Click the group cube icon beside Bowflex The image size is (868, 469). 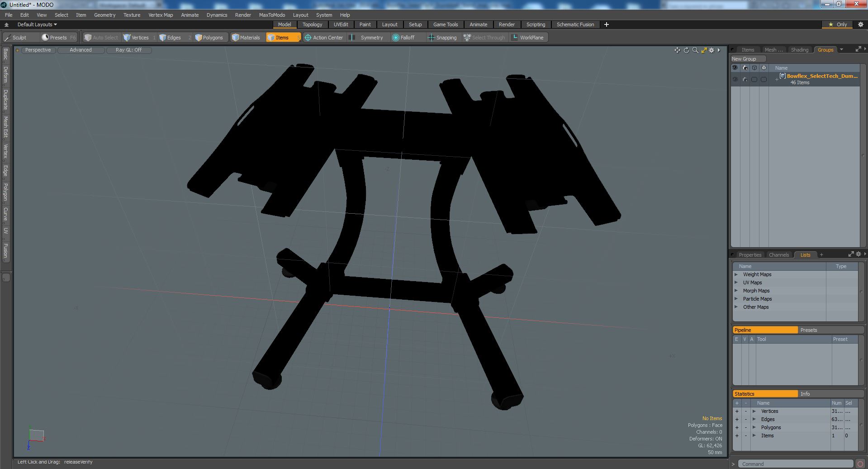[783, 76]
